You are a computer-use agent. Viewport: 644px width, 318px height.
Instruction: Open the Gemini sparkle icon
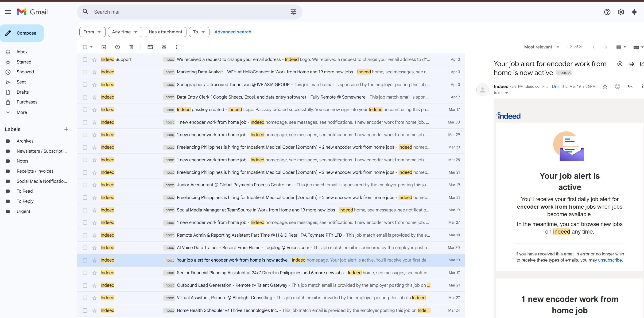tap(634, 12)
